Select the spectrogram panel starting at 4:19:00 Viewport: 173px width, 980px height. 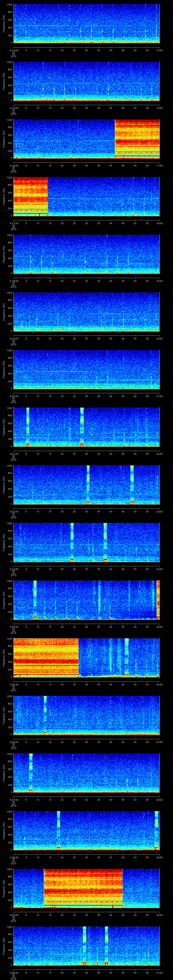coord(86,312)
